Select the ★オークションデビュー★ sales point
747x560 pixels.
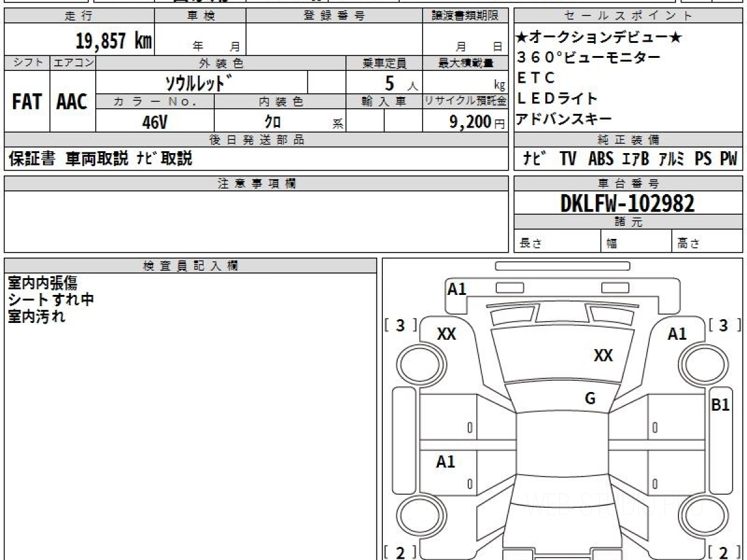click(x=599, y=37)
